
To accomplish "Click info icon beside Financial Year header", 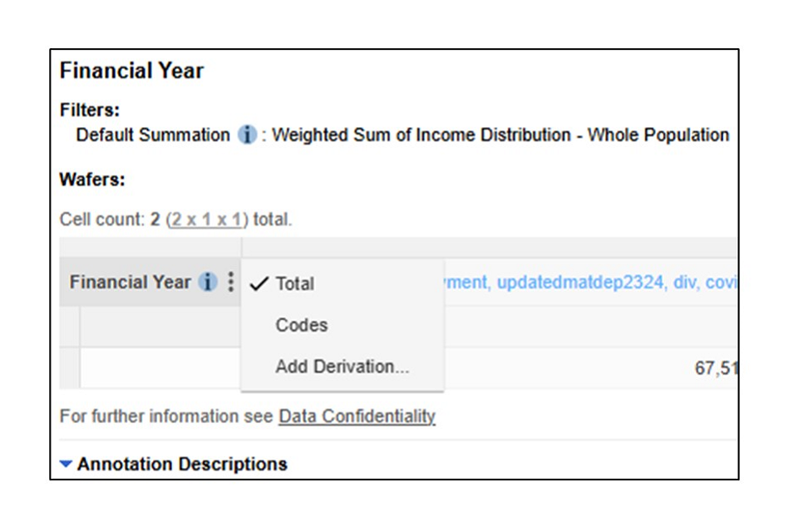I will pyautogui.click(x=208, y=283).
